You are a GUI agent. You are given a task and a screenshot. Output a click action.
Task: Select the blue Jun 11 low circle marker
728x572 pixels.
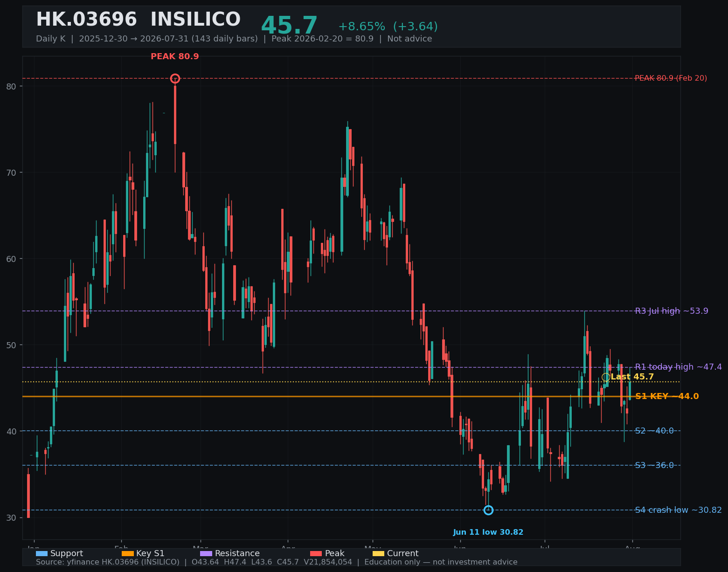coord(488,510)
